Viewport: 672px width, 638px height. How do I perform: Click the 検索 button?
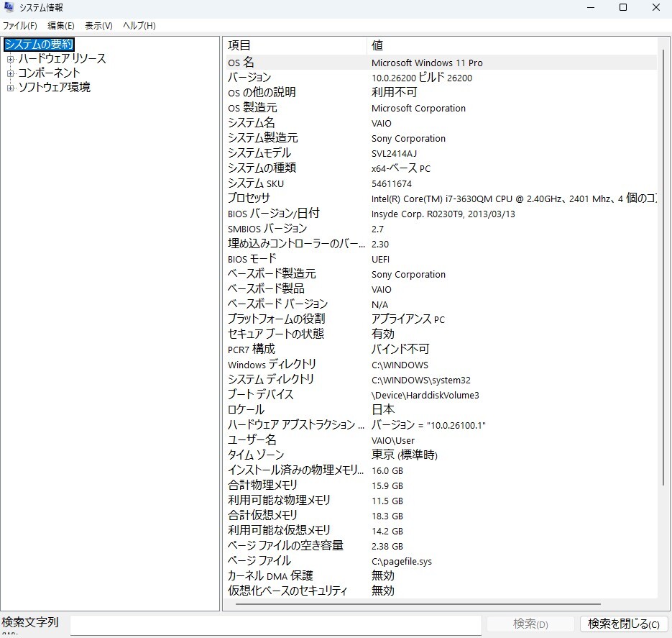pyautogui.click(x=530, y=624)
